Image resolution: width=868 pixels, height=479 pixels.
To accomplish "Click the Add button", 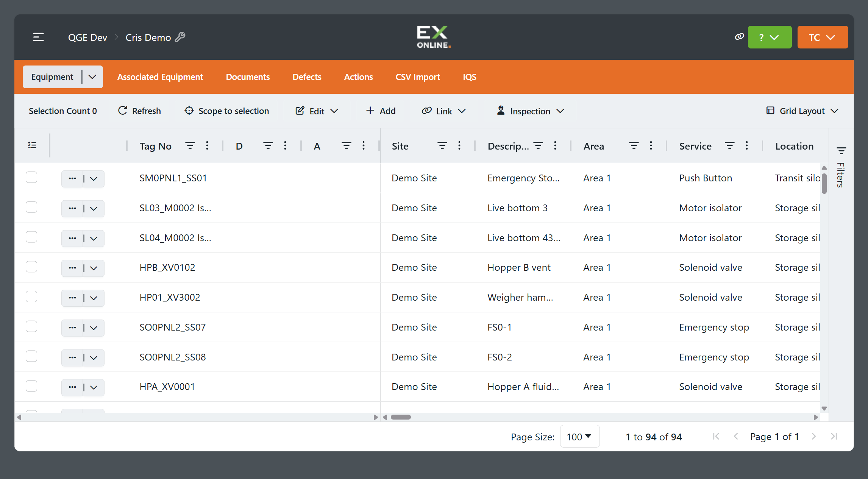I will [x=381, y=111].
